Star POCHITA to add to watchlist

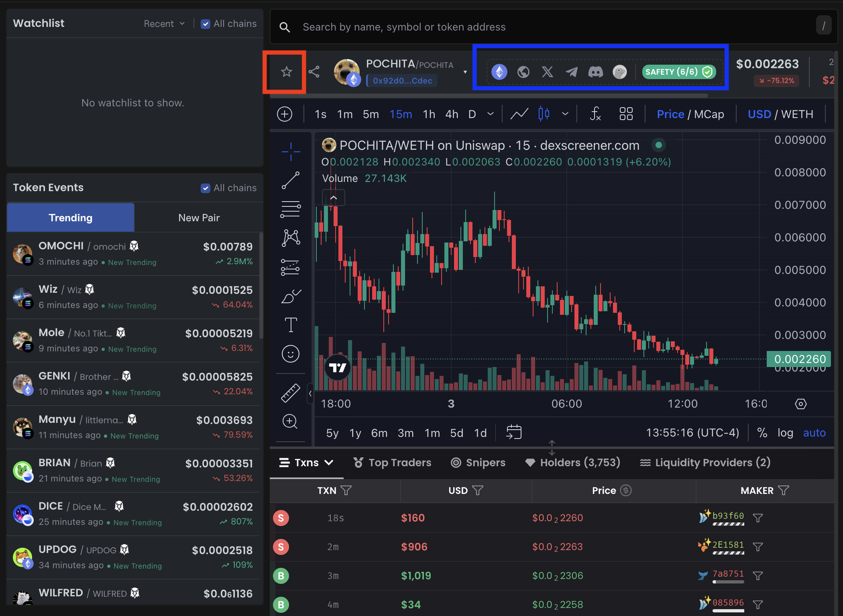[286, 72]
